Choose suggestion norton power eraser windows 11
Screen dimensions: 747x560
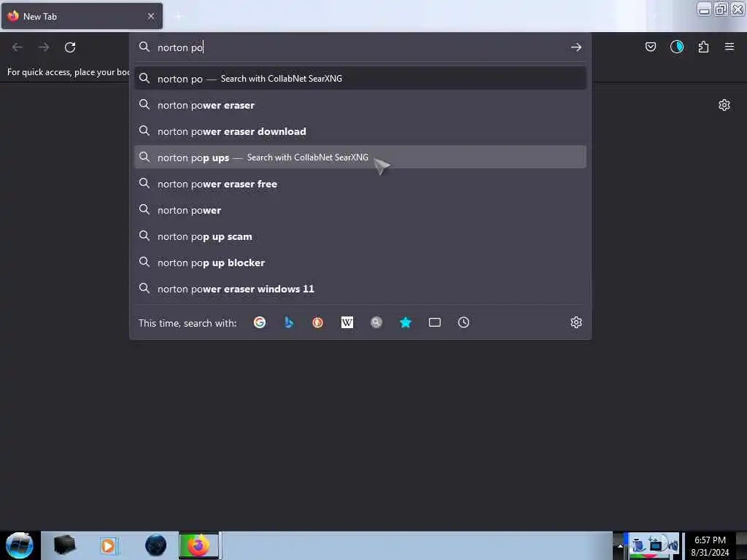tap(360, 289)
